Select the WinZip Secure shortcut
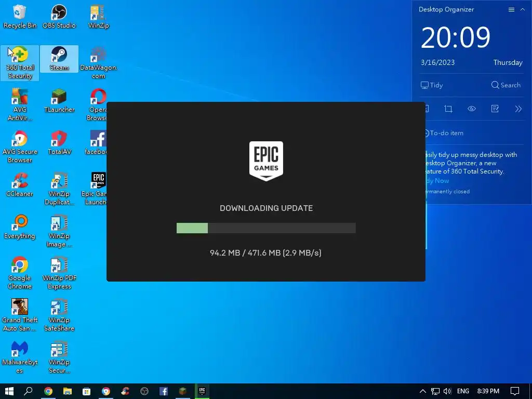The width and height of the screenshot is (532, 399). click(x=59, y=357)
